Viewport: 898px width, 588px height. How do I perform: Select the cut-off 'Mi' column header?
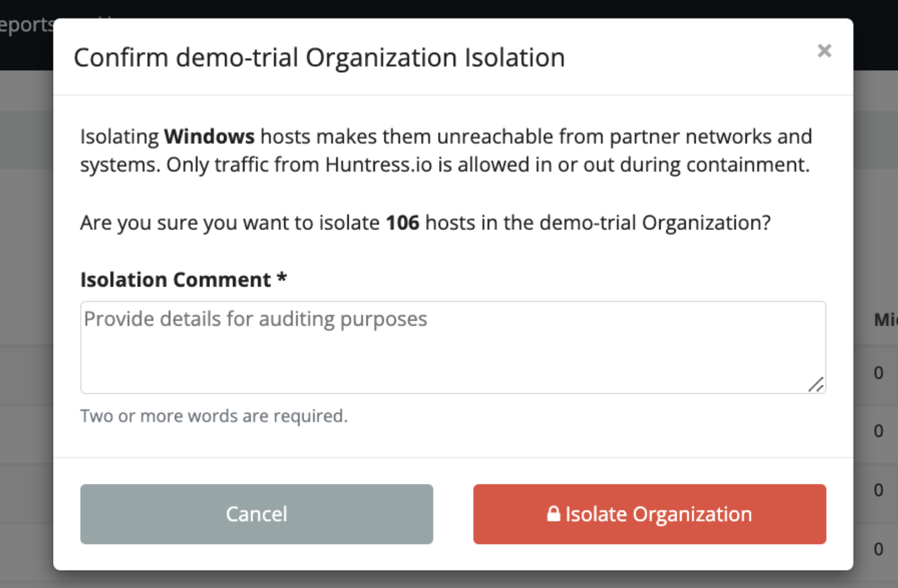click(886, 320)
